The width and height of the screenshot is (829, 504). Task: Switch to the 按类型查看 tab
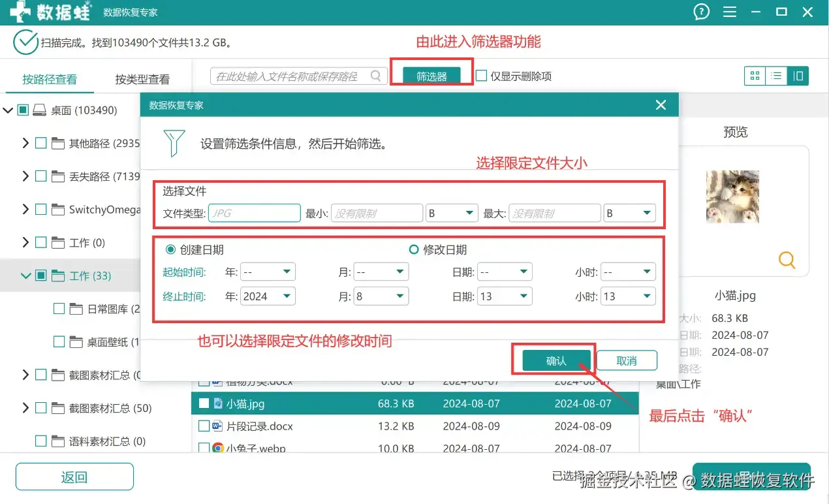pyautogui.click(x=142, y=80)
